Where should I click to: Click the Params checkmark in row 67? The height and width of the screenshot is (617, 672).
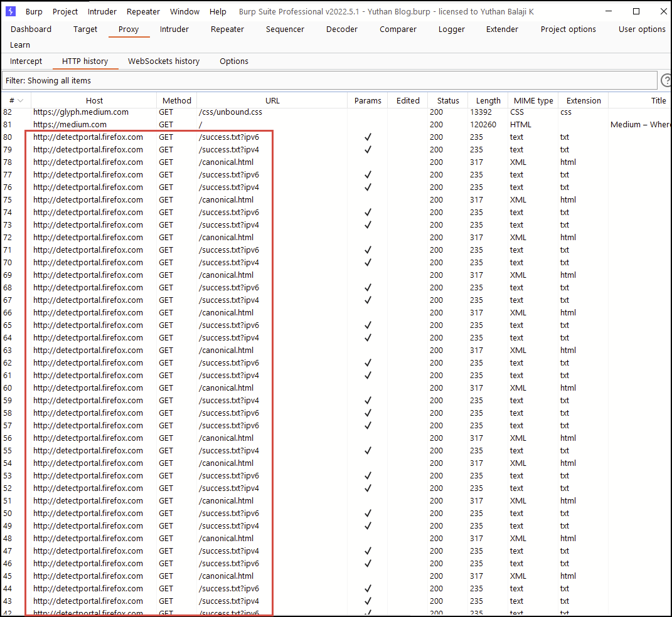tap(368, 300)
